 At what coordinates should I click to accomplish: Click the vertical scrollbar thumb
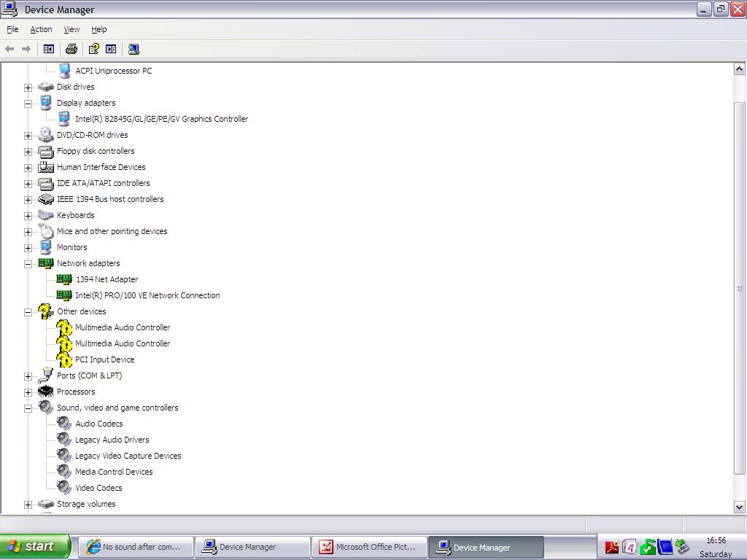coord(739,288)
